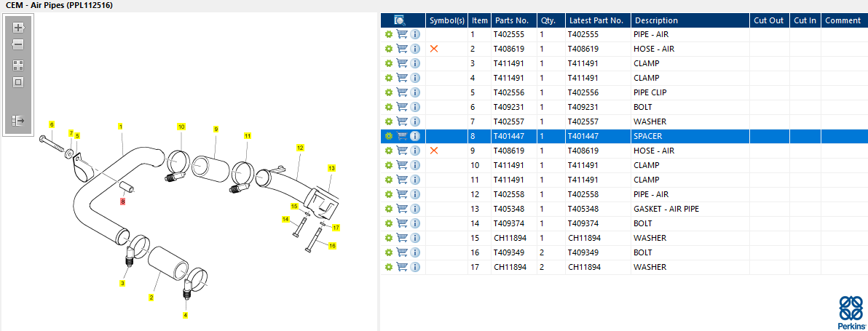Select callout 12 on the diagram
The width and height of the screenshot is (868, 331).
pyautogui.click(x=300, y=148)
